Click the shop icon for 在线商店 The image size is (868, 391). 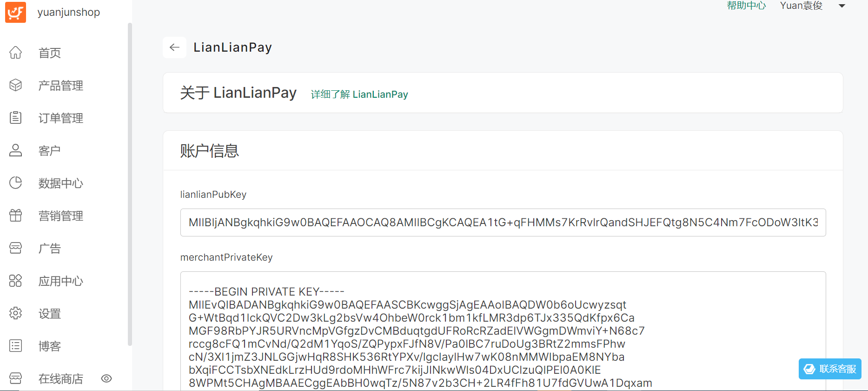(16, 378)
